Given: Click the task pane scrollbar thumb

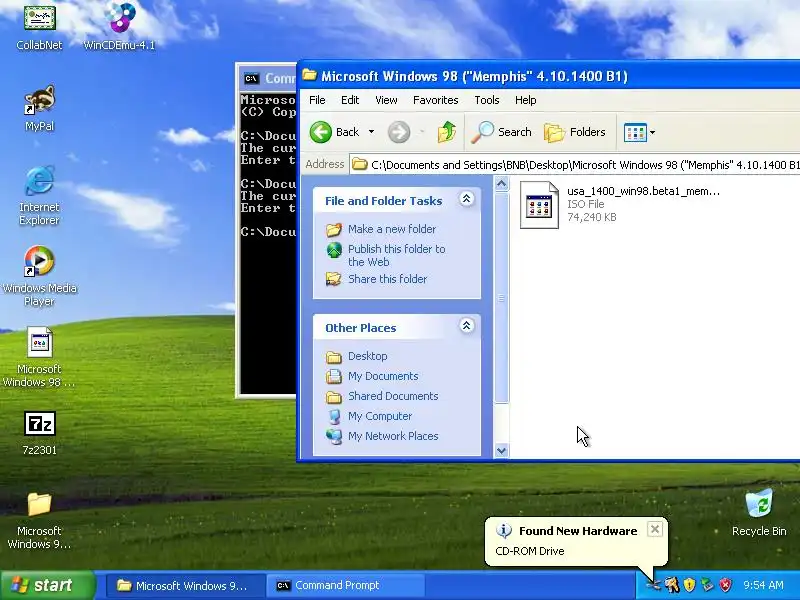Looking at the screenshot, I should point(502,297).
